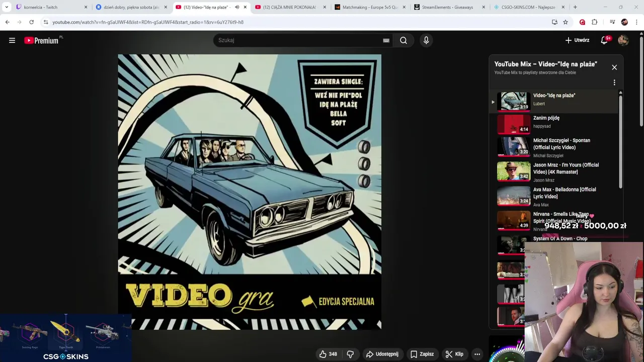
Task: Share the video via Udostępnij
Action: pyautogui.click(x=382, y=354)
